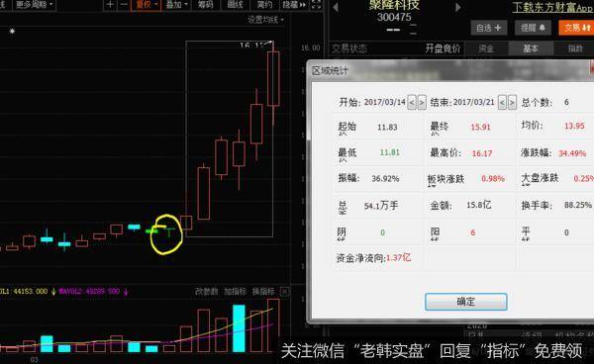This screenshot has height=364, width=594.
Task: Click the 最高价 value 16.17
Action: (x=482, y=153)
